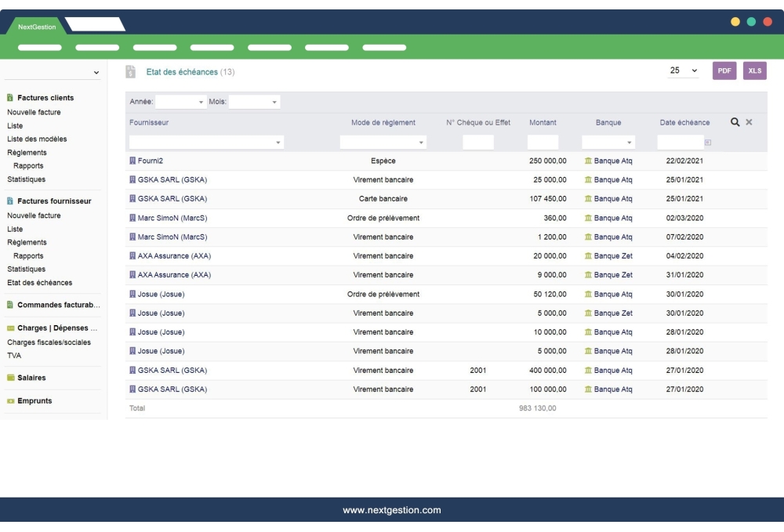Click the Montant filter input field
This screenshot has width=784, height=532.
[x=543, y=143]
